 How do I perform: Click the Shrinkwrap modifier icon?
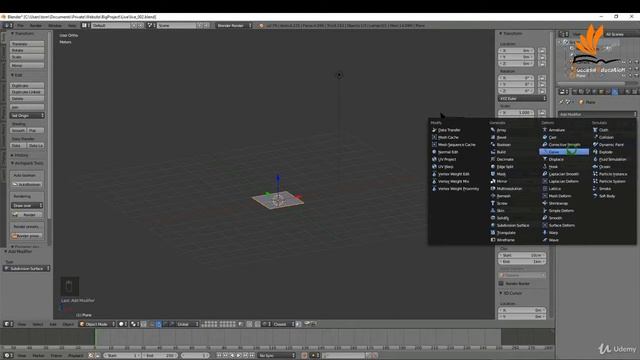click(x=544, y=203)
